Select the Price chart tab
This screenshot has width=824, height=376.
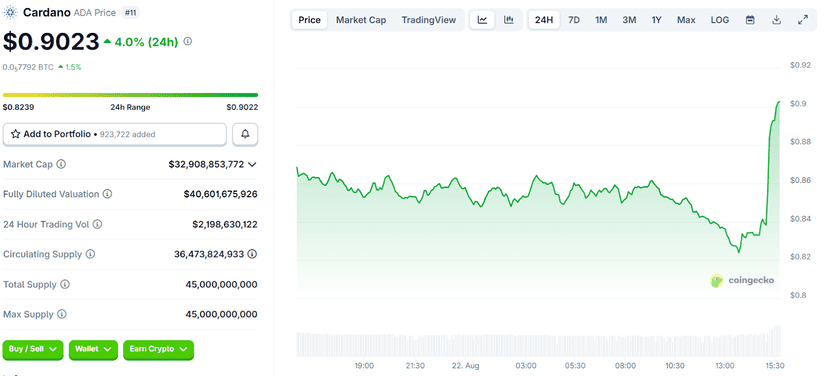[310, 20]
